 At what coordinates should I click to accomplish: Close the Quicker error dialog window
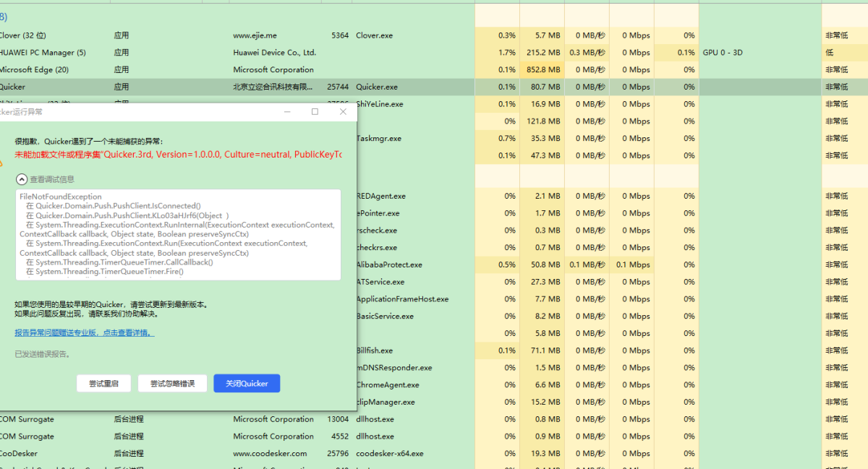[343, 112]
